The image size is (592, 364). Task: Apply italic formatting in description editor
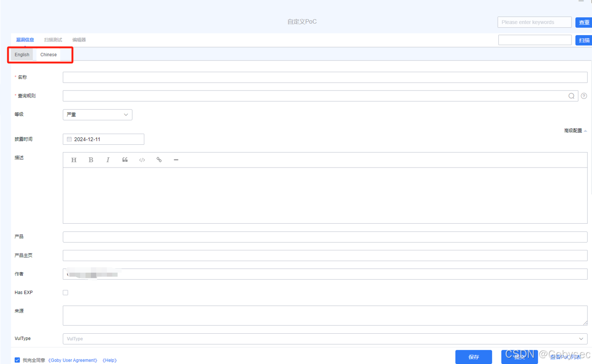pos(108,160)
